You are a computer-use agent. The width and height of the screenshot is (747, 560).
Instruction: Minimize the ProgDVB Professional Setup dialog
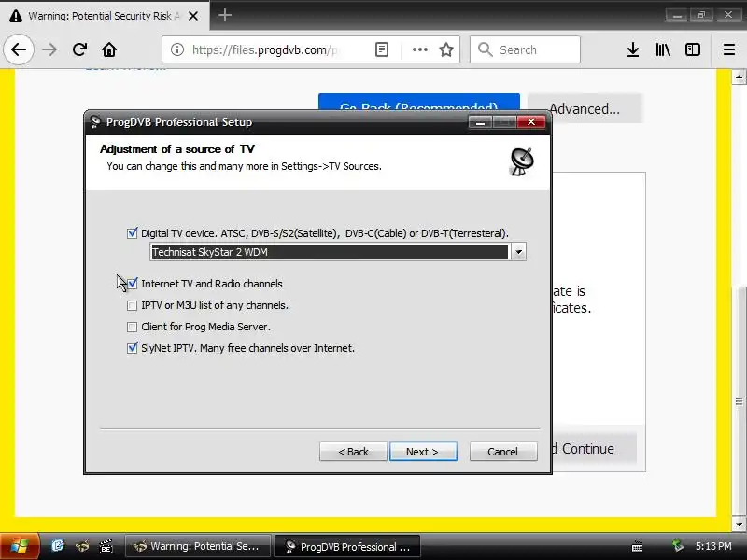480,122
